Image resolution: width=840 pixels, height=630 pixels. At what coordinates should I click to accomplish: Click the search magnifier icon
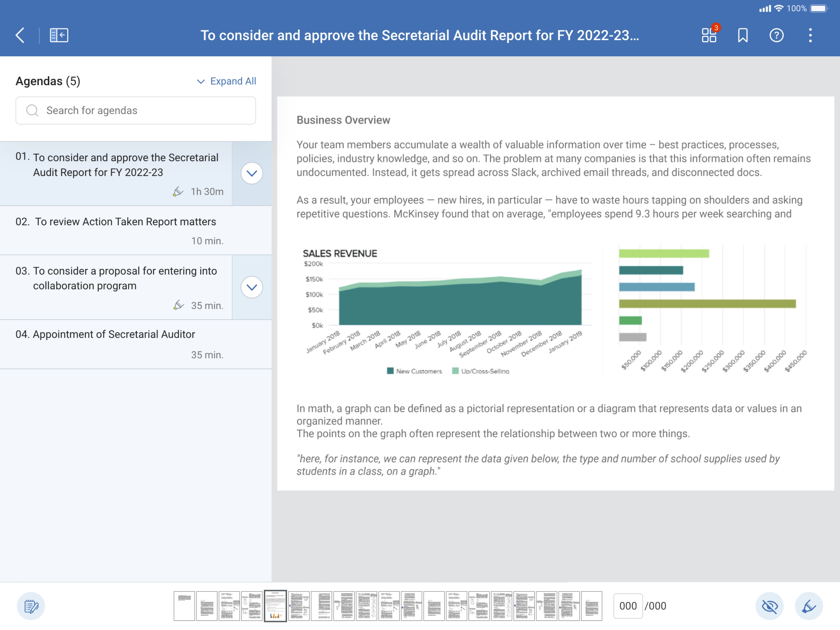point(32,110)
